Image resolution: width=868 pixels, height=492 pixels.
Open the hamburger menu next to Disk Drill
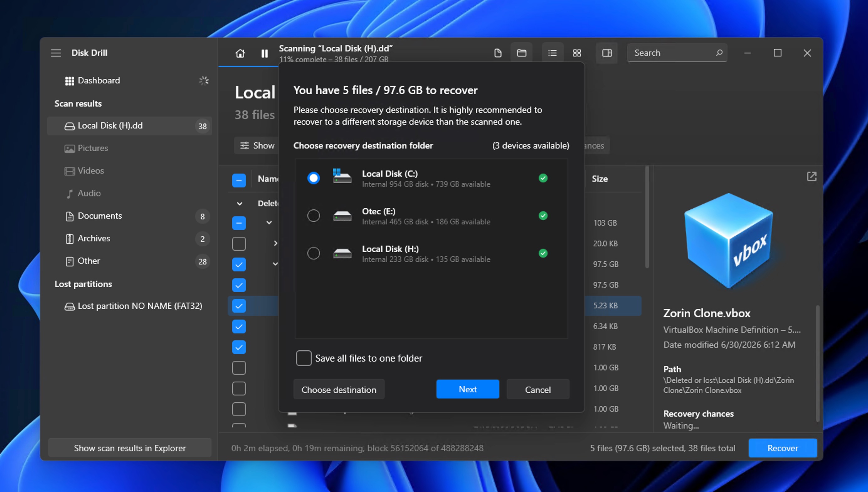[56, 53]
